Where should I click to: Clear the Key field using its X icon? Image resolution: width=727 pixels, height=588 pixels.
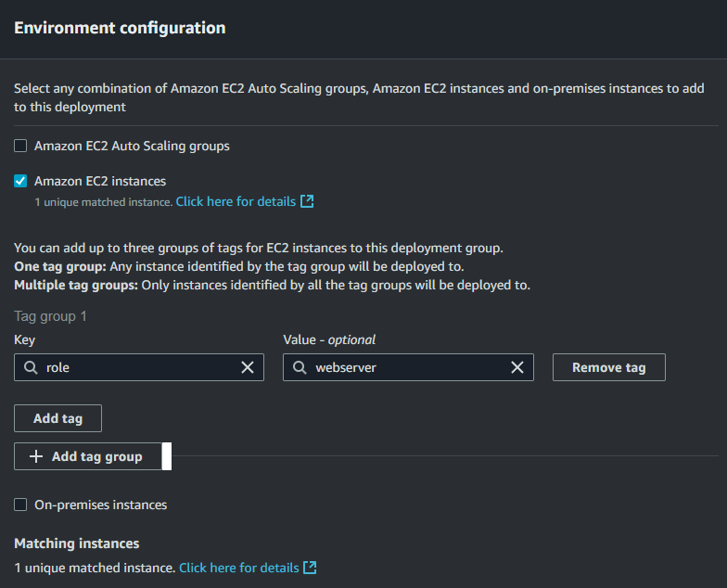click(248, 367)
